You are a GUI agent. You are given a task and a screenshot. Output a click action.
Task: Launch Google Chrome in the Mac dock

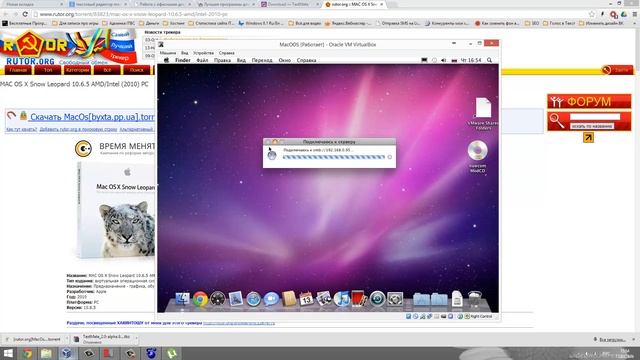200,299
